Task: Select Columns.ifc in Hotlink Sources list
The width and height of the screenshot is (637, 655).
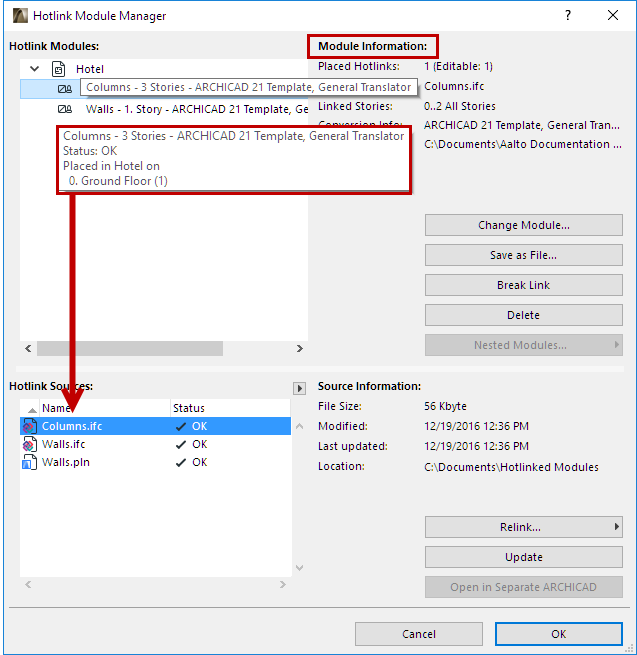Action: 155,426
